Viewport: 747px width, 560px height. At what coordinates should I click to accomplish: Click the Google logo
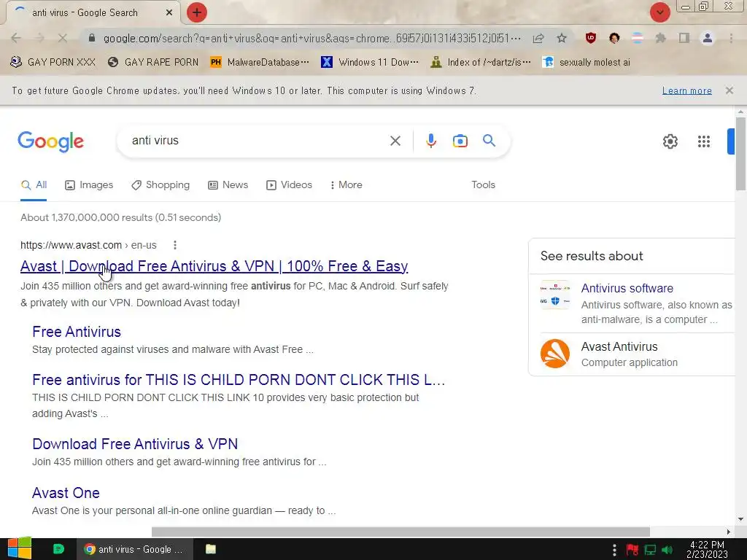coord(50,141)
